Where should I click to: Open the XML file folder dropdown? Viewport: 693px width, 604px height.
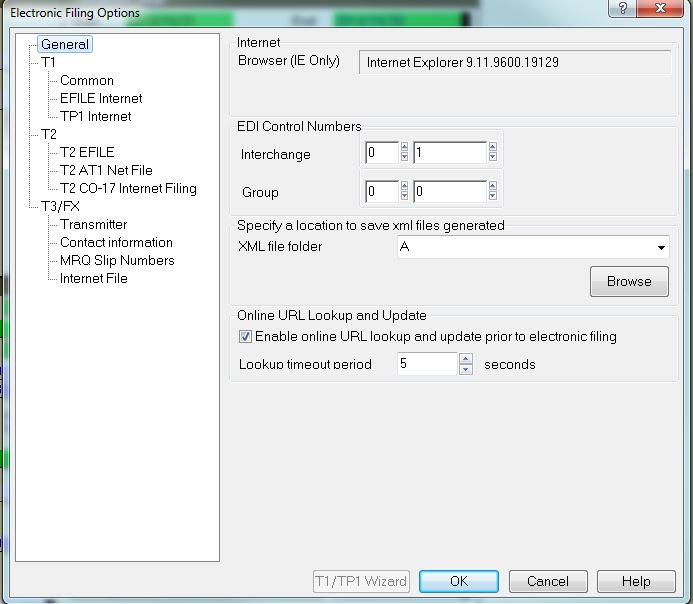pyautogui.click(x=661, y=247)
